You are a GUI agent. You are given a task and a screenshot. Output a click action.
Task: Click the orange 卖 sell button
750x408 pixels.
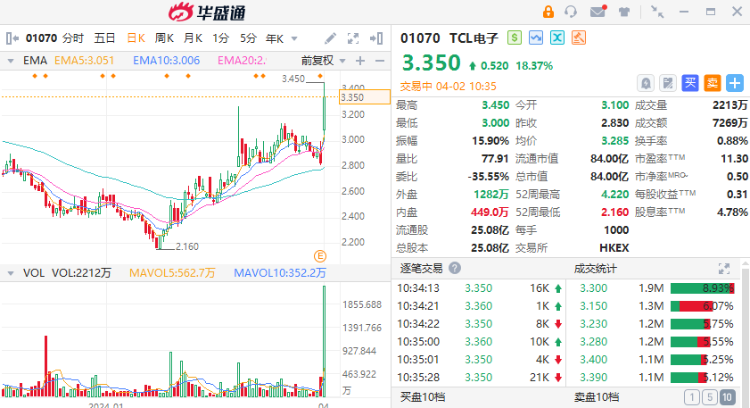coord(712,83)
